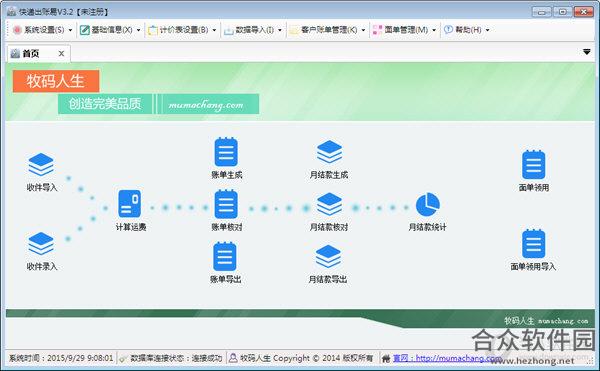Expand the 客户账单管理(K) dropdown arrow
600x371 pixels.
pyautogui.click(x=363, y=30)
